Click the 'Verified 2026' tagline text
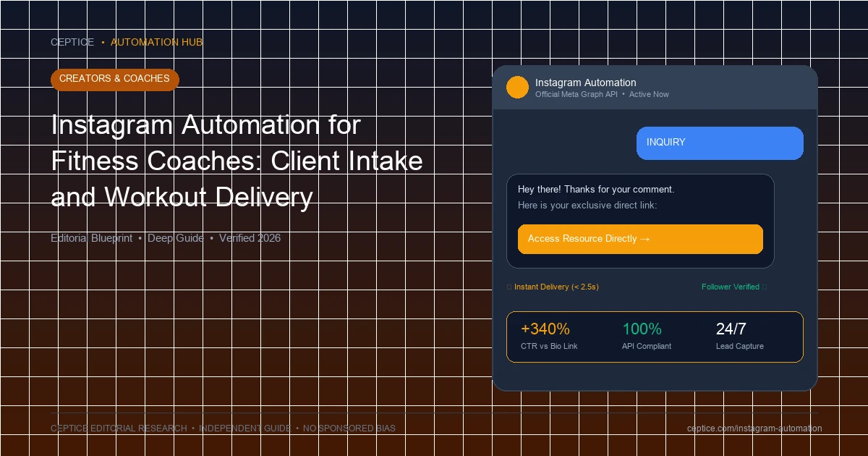Viewport: 868px width, 456px height. (250, 238)
